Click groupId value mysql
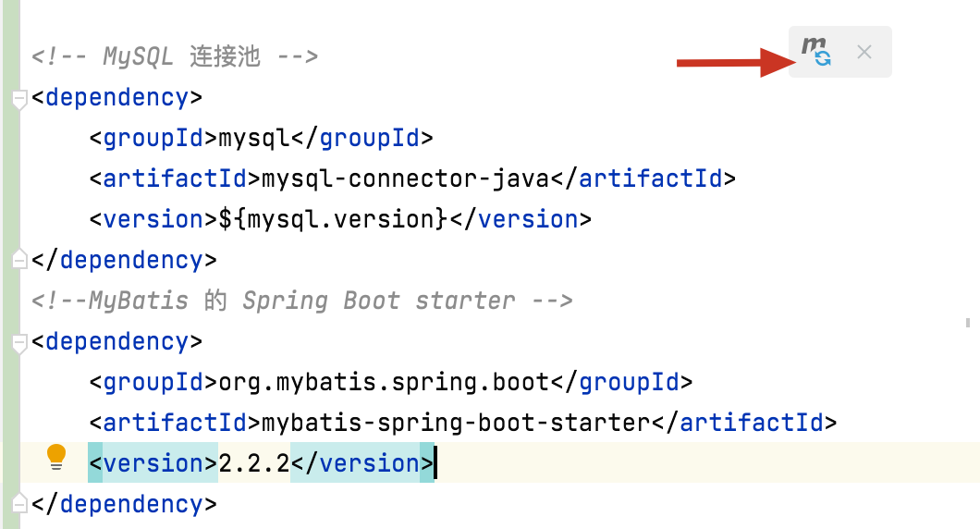The image size is (980, 529). 253,138
